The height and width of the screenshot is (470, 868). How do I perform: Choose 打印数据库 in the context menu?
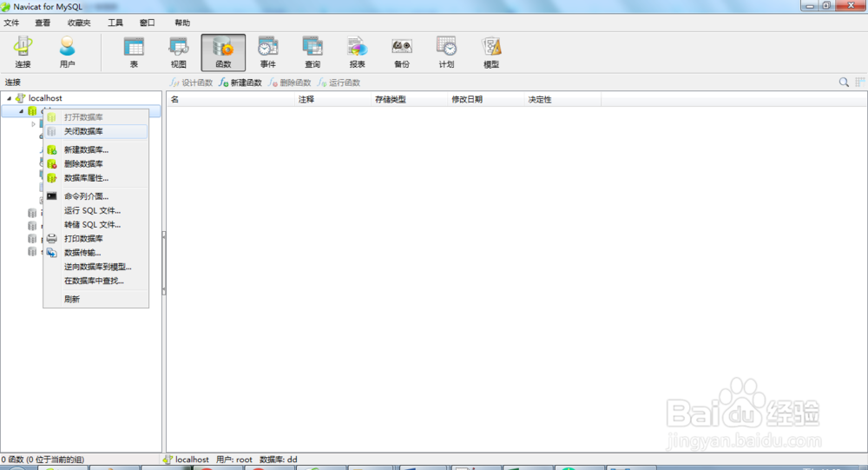[x=95, y=238]
